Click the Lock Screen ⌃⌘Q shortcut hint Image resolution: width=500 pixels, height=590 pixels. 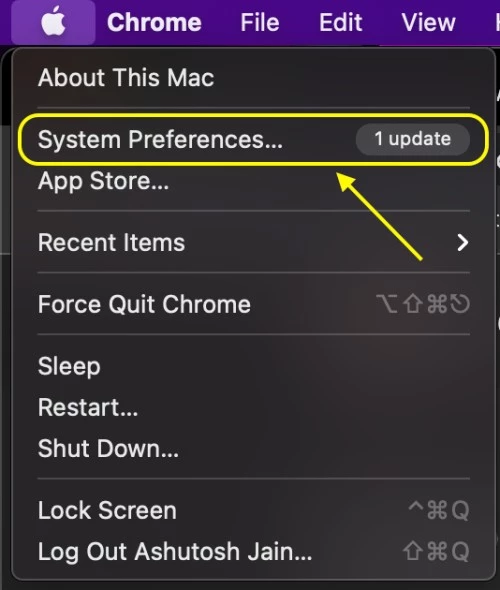pyautogui.click(x=439, y=510)
